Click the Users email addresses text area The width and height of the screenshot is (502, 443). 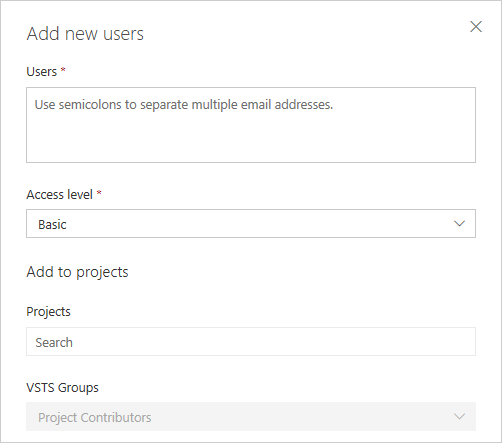pos(251,125)
